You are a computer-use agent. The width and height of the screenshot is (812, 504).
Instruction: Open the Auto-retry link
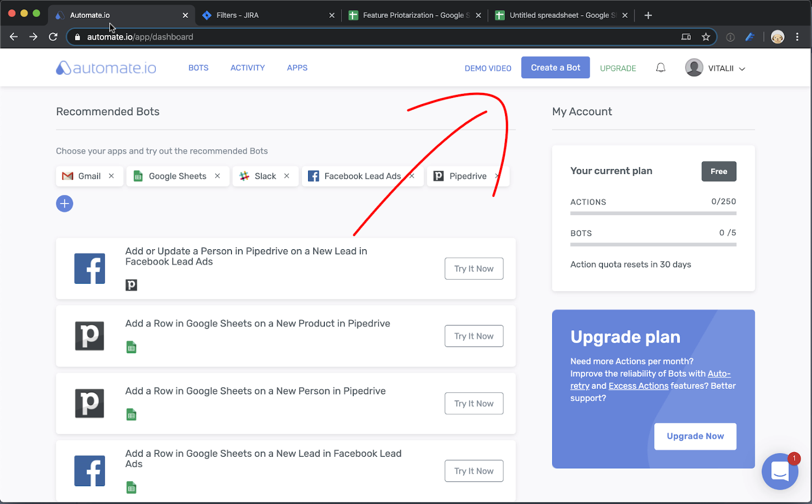(x=719, y=374)
